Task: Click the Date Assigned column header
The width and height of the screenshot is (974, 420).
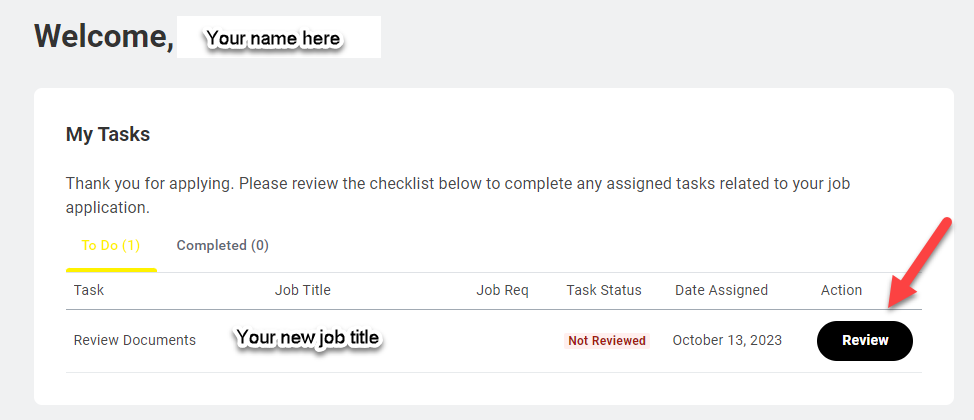Action: click(x=721, y=290)
